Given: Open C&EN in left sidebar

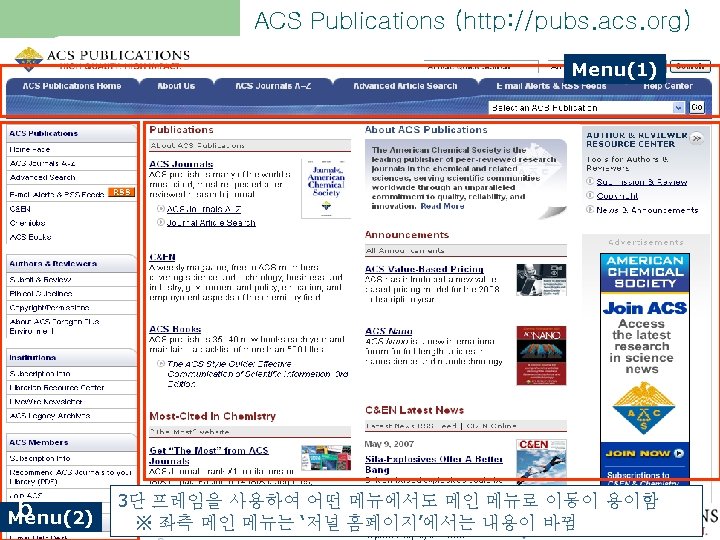Looking at the screenshot, I should pyautogui.click(x=20, y=209).
